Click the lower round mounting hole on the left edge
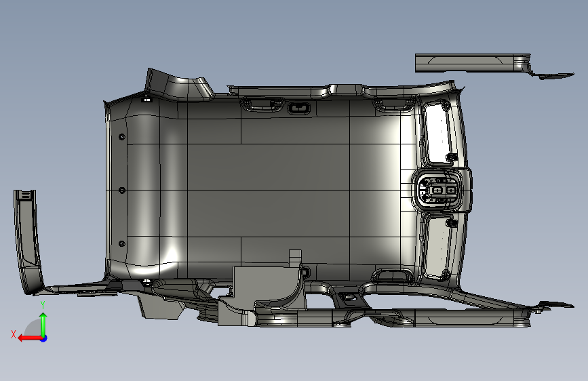The width and height of the screenshot is (588, 381). click(x=122, y=244)
